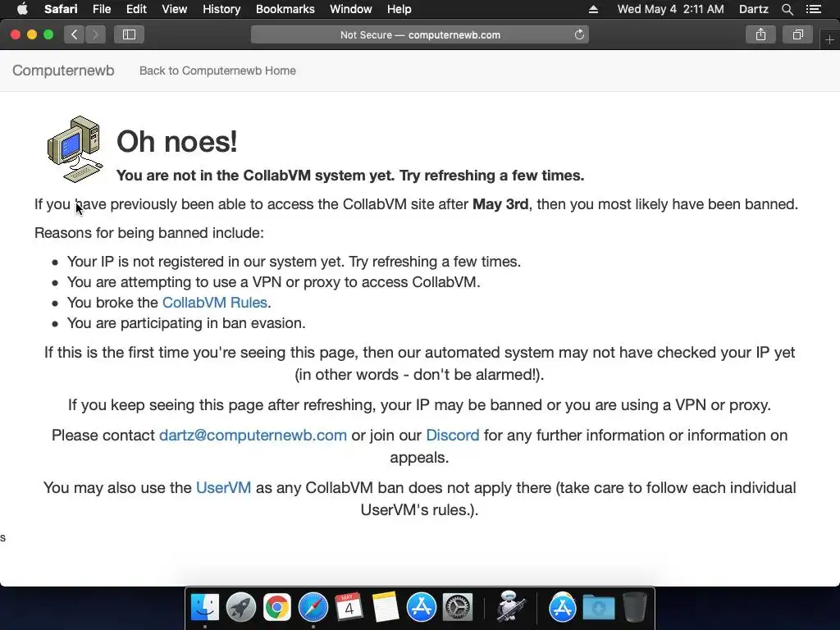Open Calendar from the Dock
This screenshot has width=840, height=630.
point(349,608)
